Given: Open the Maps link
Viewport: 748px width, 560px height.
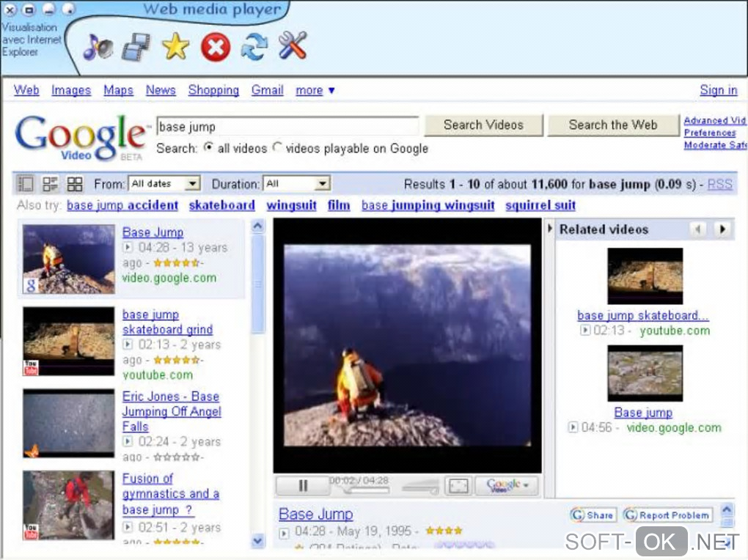Looking at the screenshot, I should pos(118,89).
